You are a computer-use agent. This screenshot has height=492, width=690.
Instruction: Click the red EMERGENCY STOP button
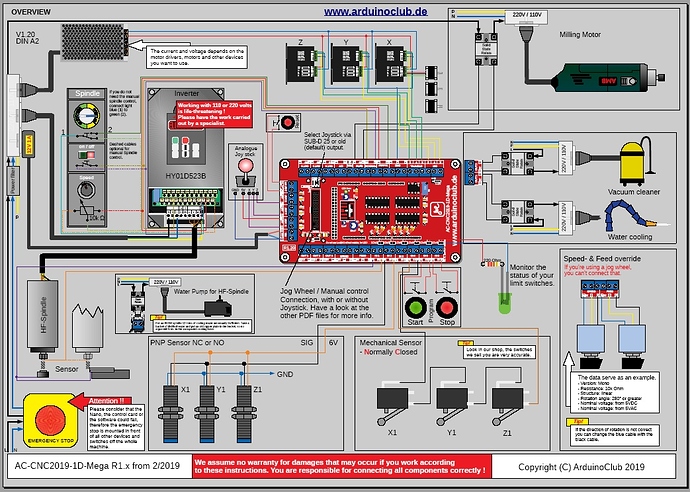(50, 420)
